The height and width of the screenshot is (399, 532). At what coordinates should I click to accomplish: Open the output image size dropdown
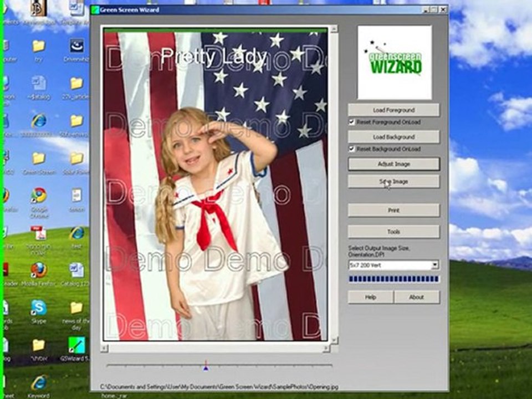pyautogui.click(x=434, y=265)
